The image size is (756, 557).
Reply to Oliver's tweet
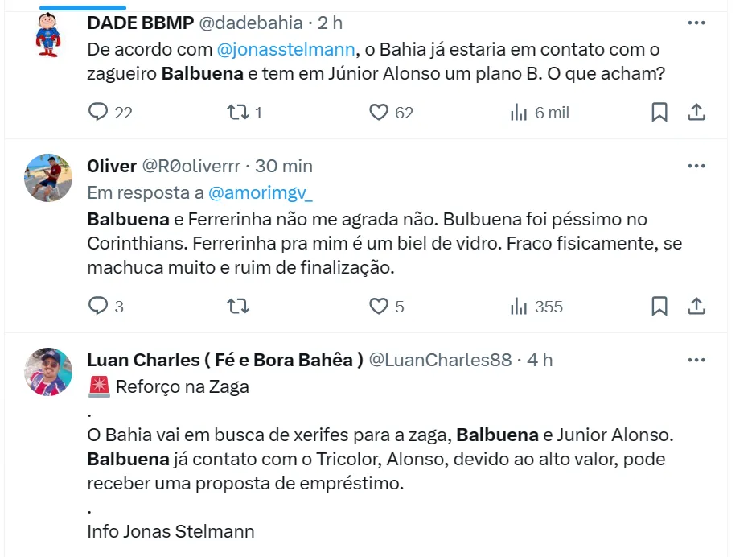[98, 306]
